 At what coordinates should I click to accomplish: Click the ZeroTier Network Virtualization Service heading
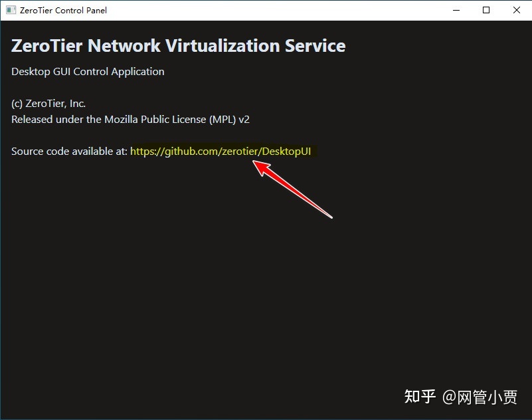179,46
